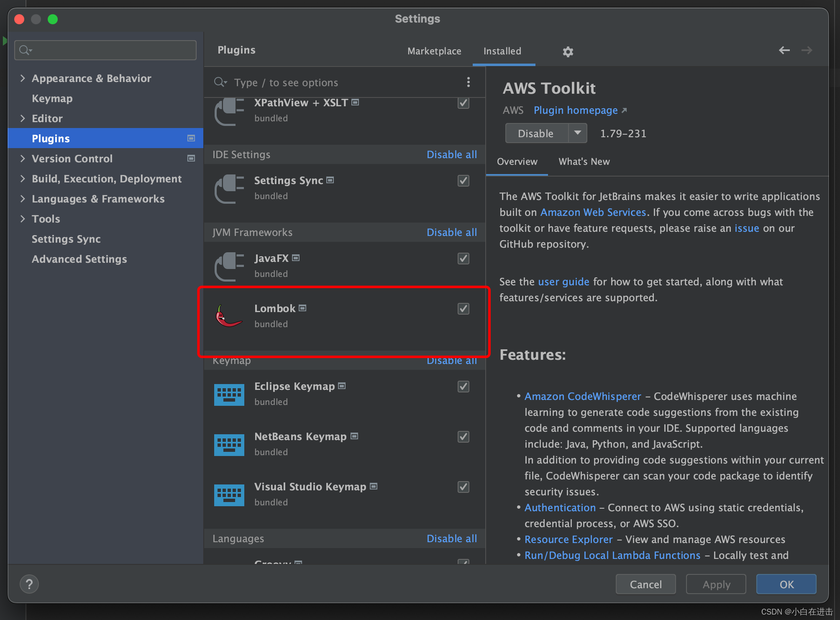Screen dimensions: 840x620
Task: Click the Settings Sync plugin icon
Action: click(229, 189)
